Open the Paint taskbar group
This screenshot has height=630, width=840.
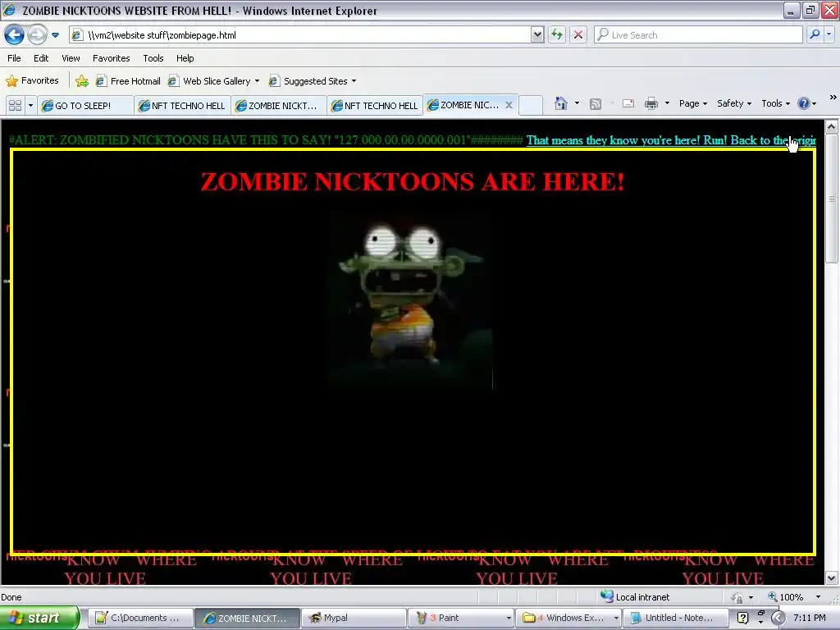pyautogui.click(x=461, y=619)
